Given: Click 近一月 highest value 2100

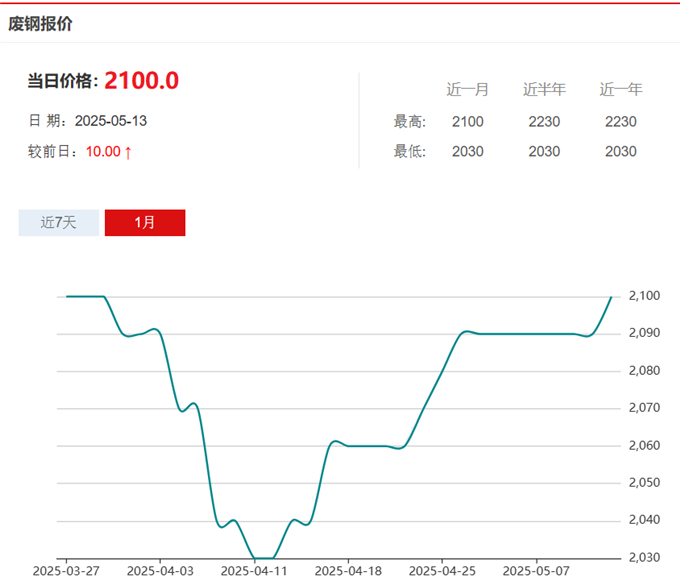Looking at the screenshot, I should click(468, 121).
